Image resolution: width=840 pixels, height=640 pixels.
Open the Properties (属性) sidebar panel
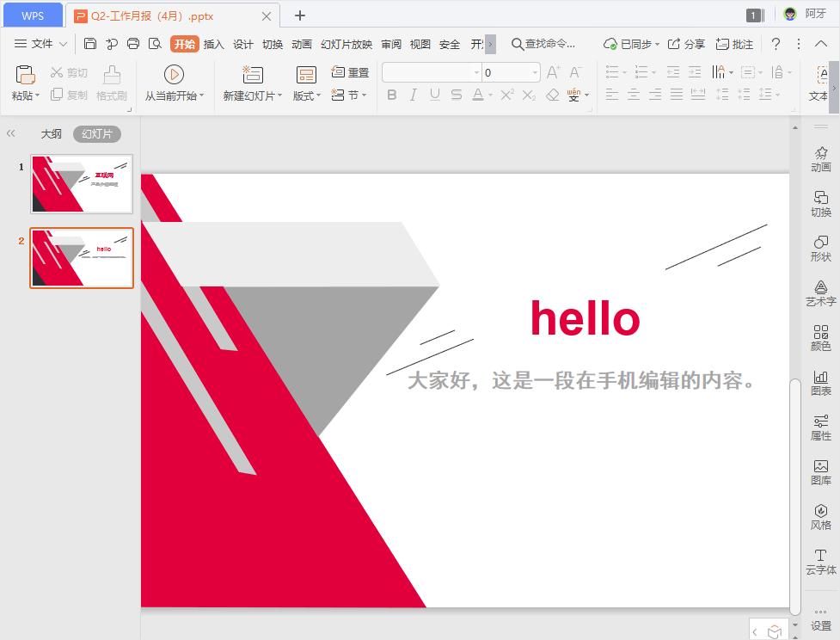point(820,428)
